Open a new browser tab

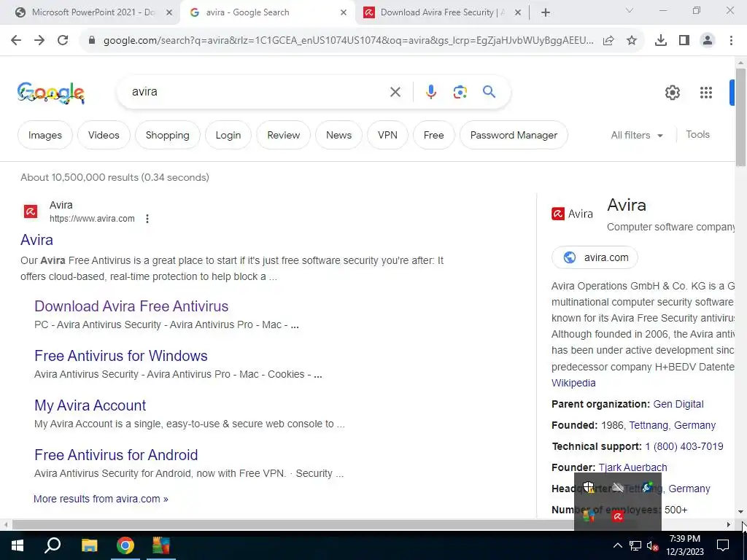pos(546,13)
